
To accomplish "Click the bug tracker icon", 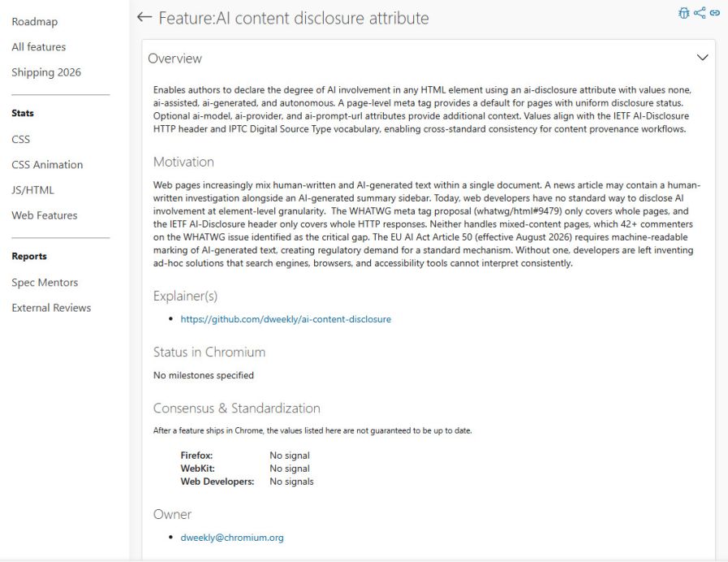I will tap(683, 13).
